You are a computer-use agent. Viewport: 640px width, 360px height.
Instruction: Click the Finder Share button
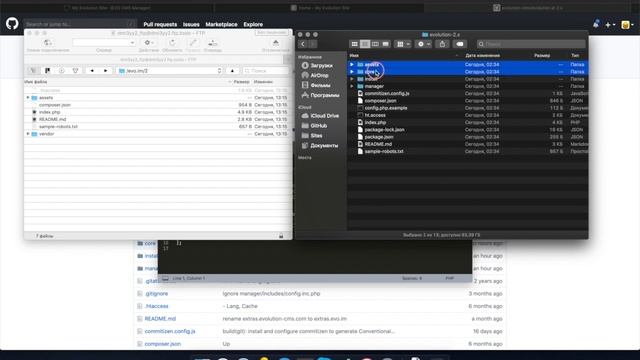pos(442,44)
